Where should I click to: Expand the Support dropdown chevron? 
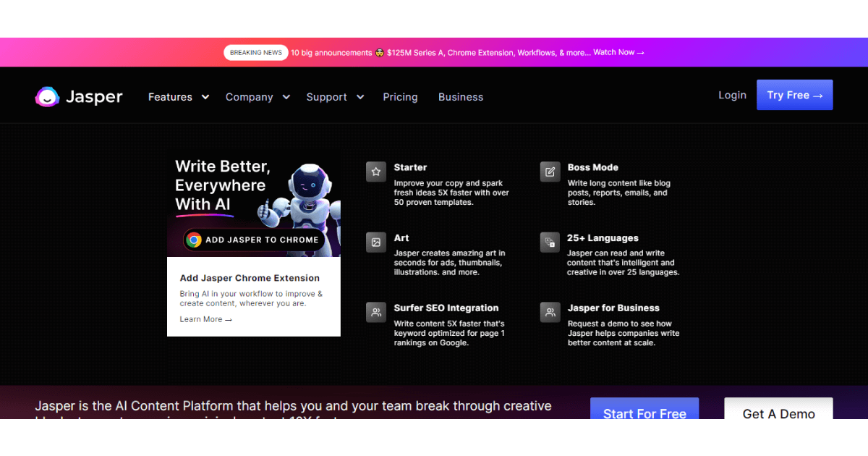[360, 97]
